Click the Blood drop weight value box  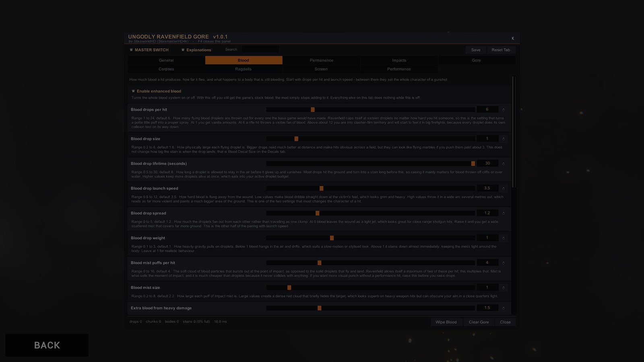pos(487,238)
